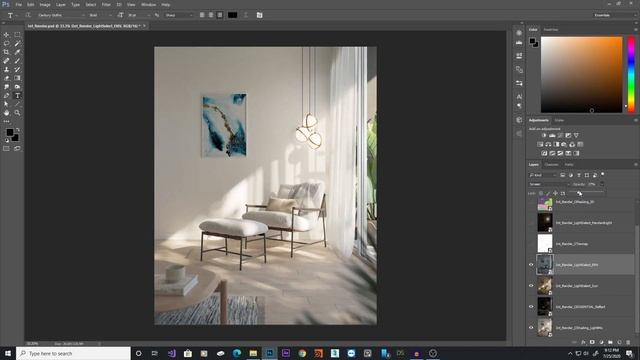Viewport: 640px width, 360px height.
Task: Change the screen mode
Action: [17, 149]
